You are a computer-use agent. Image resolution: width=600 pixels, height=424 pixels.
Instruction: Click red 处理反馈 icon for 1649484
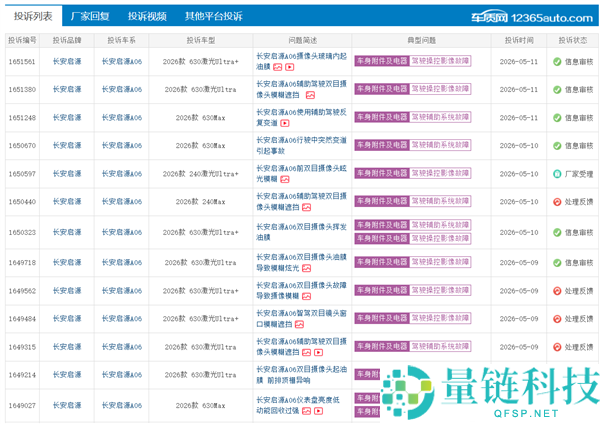point(557,319)
